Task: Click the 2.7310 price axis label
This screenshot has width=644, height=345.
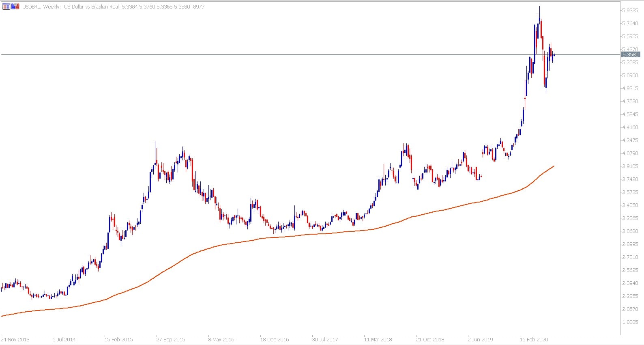Action: (630, 257)
